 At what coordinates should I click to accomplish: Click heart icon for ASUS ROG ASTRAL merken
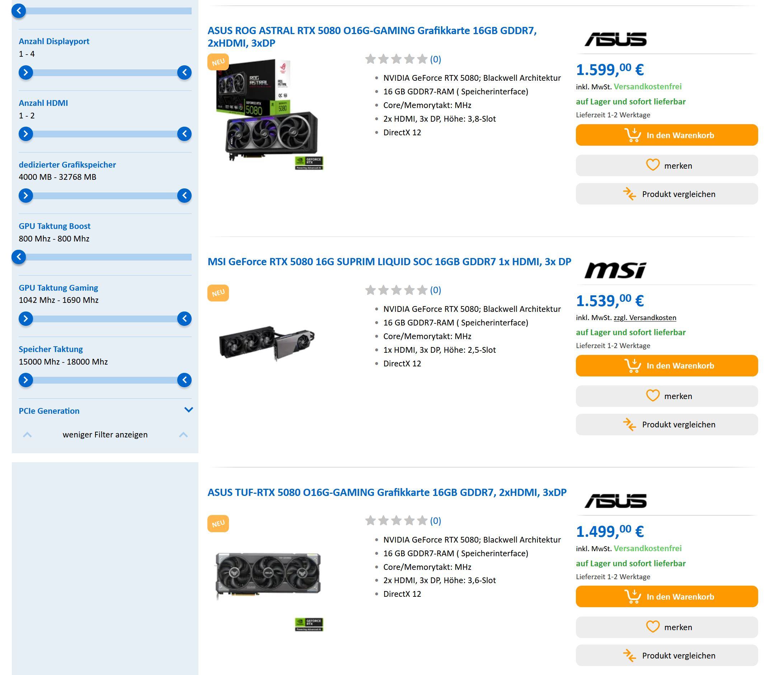click(x=652, y=165)
